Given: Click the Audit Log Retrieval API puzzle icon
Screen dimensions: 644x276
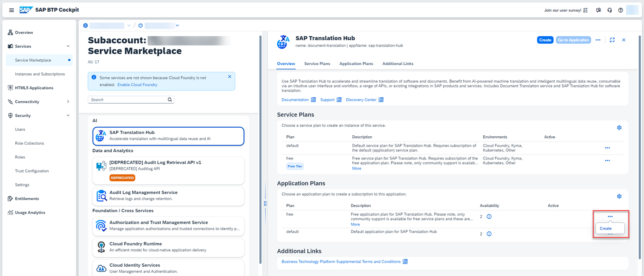Looking at the screenshot, I should (x=101, y=166).
